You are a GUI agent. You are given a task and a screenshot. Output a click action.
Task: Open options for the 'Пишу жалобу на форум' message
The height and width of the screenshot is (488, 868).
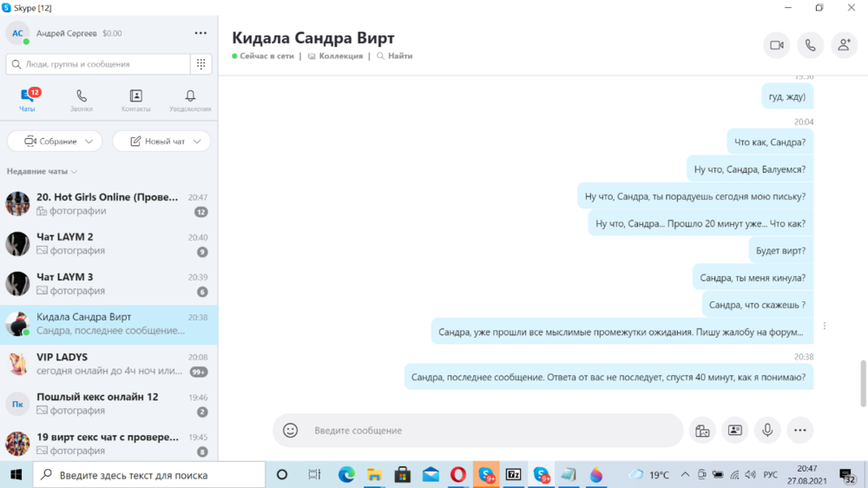click(825, 326)
